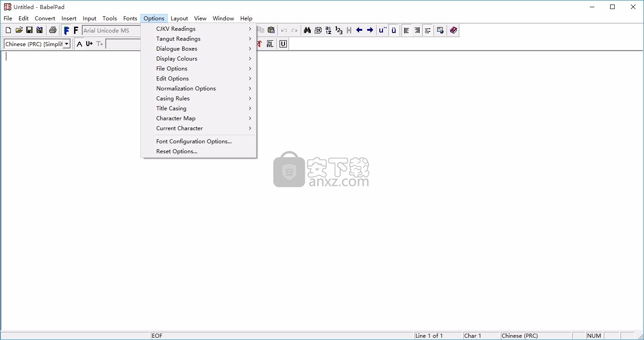Toggle left-to-right text alignment button
Screen dimensions: 644x340
pos(407,30)
